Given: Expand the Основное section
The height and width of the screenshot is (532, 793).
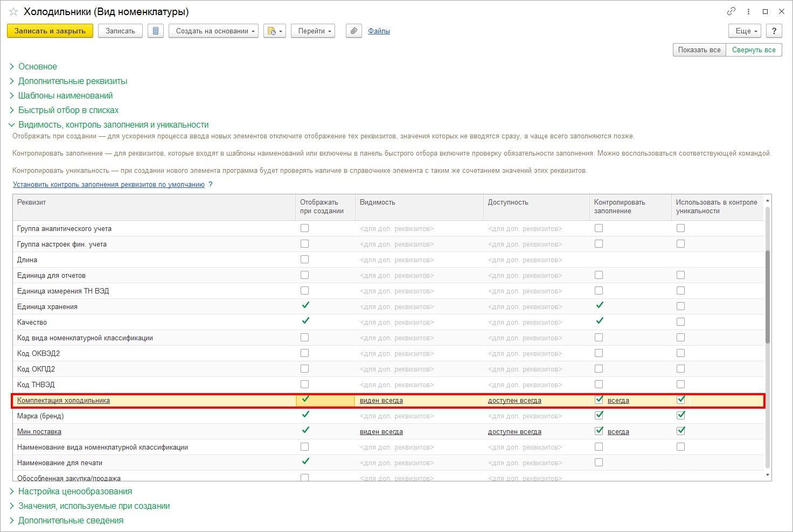Looking at the screenshot, I should tap(38, 67).
